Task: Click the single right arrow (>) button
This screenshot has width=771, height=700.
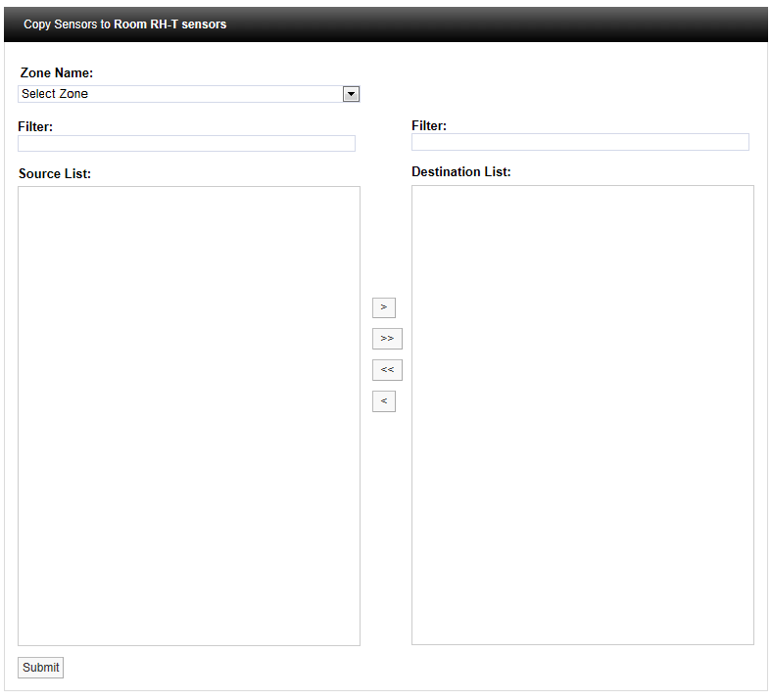Action: click(383, 307)
